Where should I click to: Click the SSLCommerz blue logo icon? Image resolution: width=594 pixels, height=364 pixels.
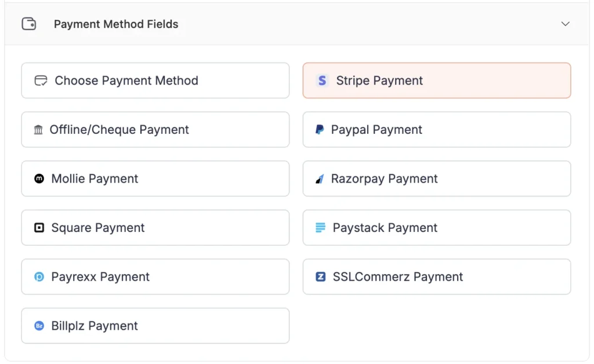click(320, 277)
